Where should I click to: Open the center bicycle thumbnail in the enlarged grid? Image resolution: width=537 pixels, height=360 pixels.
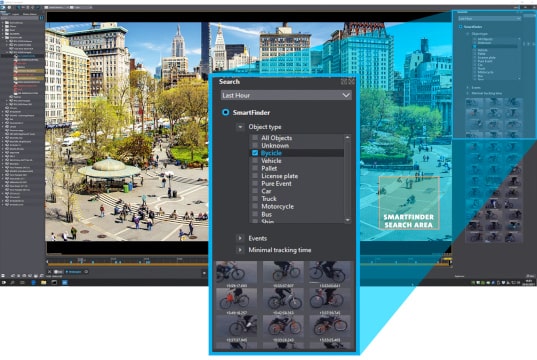coord(283,299)
